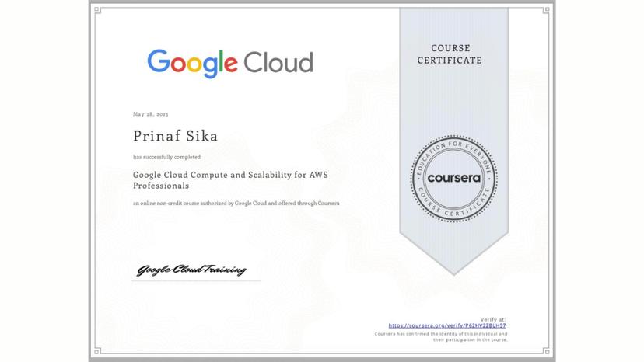Screen dimensions: 644x362
Task: Click the circular Coursera seal
Action: click(453, 179)
